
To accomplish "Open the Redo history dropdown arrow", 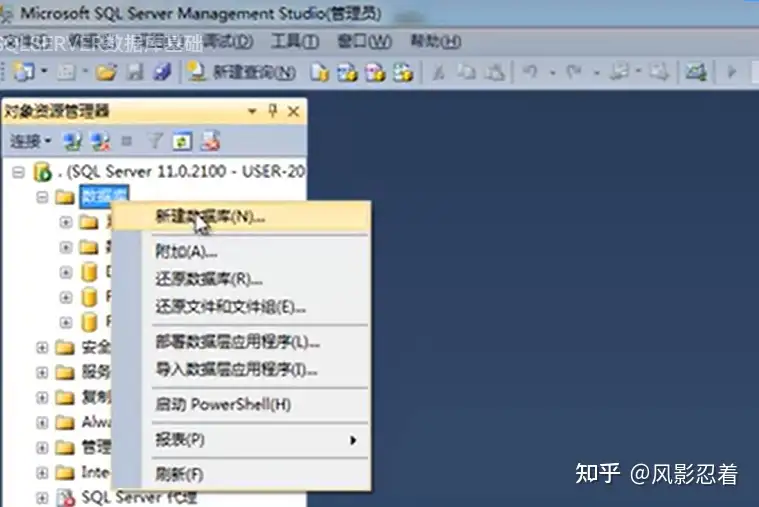I will pyautogui.click(x=596, y=73).
